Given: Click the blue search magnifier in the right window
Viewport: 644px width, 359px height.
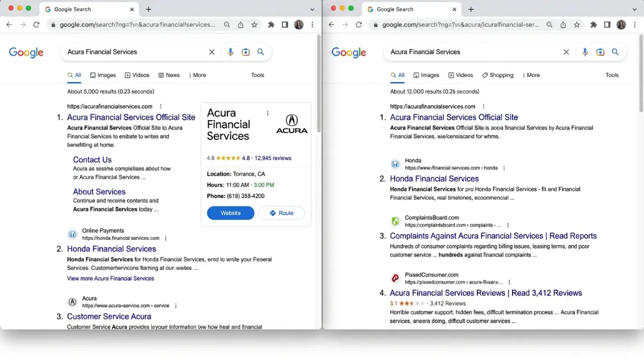Looking at the screenshot, I should coord(615,52).
